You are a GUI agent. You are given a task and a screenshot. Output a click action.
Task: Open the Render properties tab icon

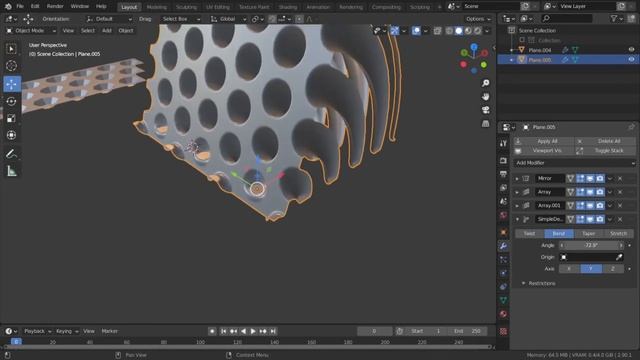[x=503, y=160]
